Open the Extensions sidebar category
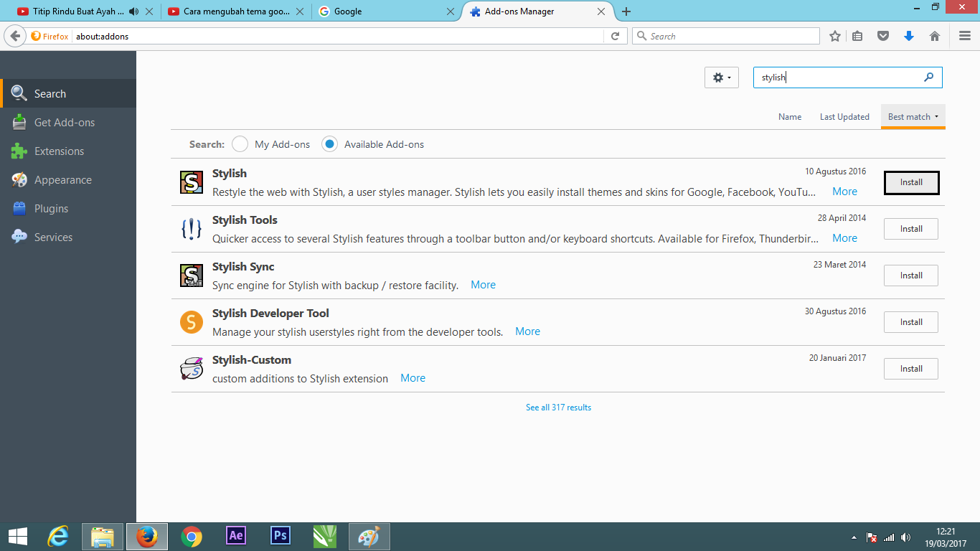Viewport: 980px width, 551px height. click(x=68, y=151)
